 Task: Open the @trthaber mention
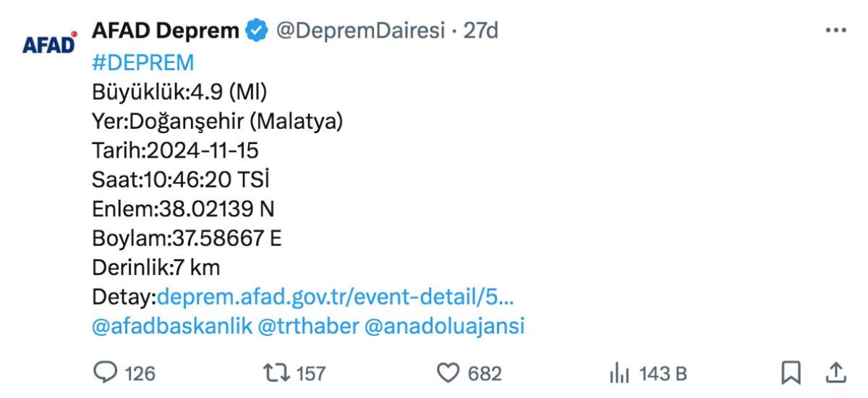(x=308, y=326)
